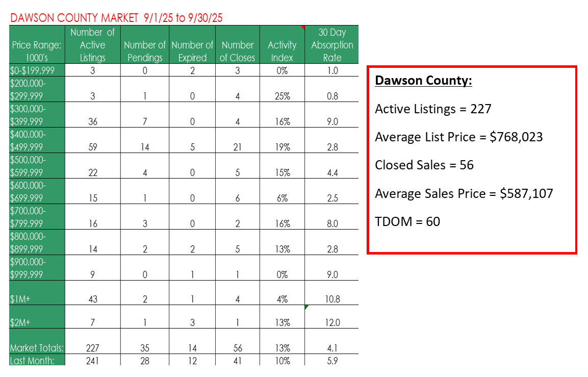
Task: Click the Average Sales Price text line
Action: click(464, 193)
